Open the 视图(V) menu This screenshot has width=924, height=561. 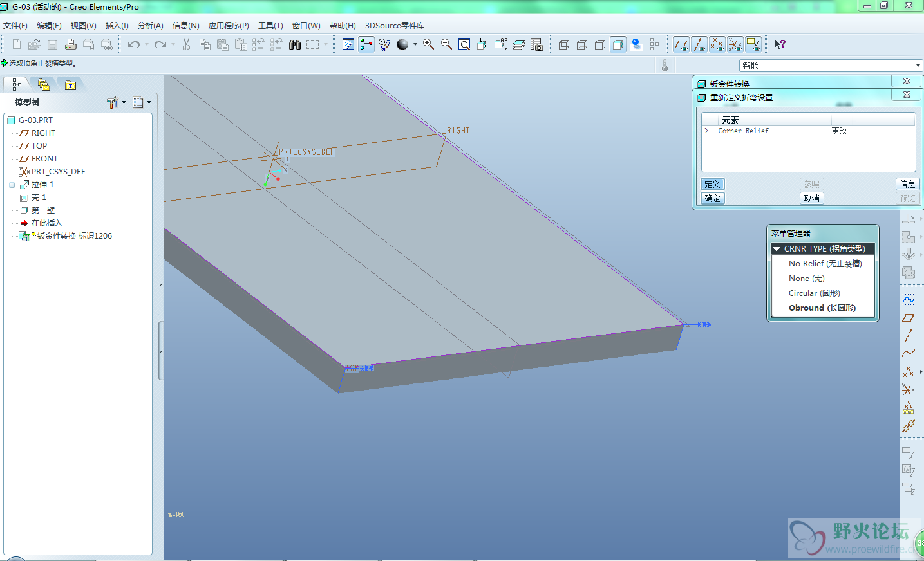click(83, 26)
